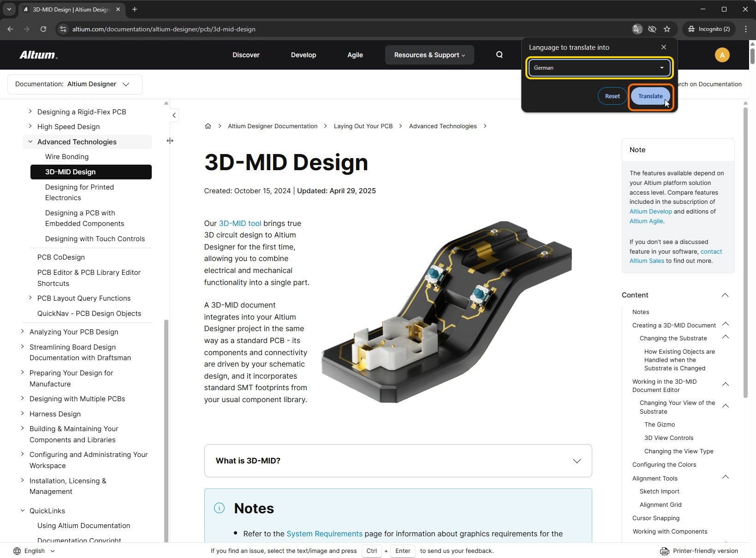This screenshot has height=558, width=756.
Task: Open the Develop menu
Action: pyautogui.click(x=304, y=55)
